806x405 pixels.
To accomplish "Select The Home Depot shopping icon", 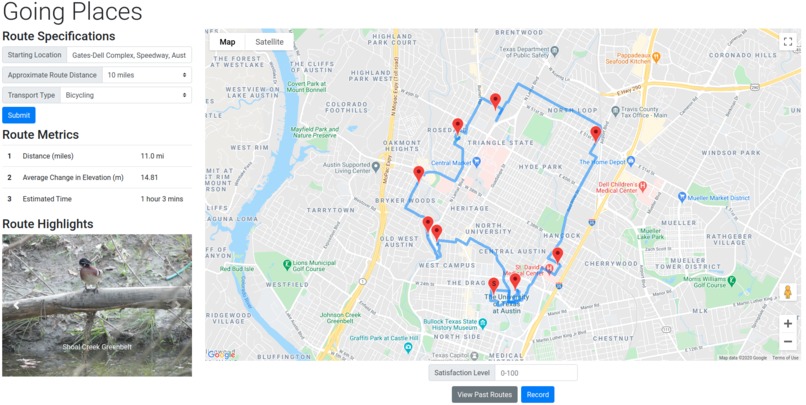I will point(631,161).
